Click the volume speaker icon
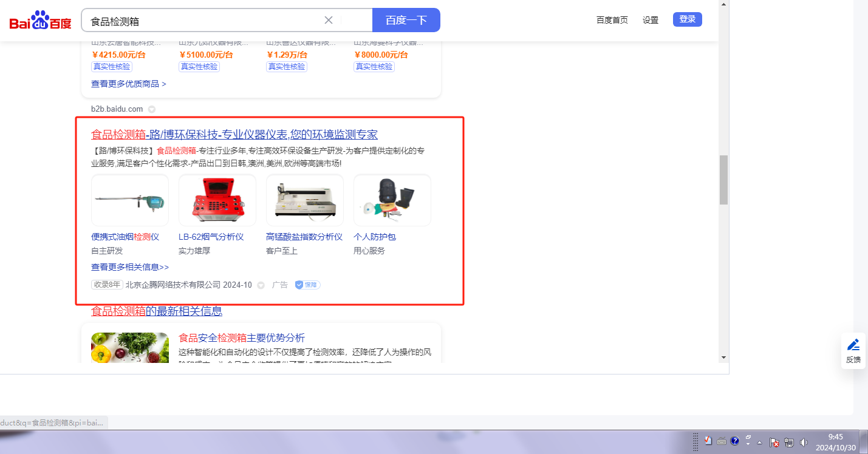Screen dimensions: 868x454 pyautogui.click(x=804, y=442)
